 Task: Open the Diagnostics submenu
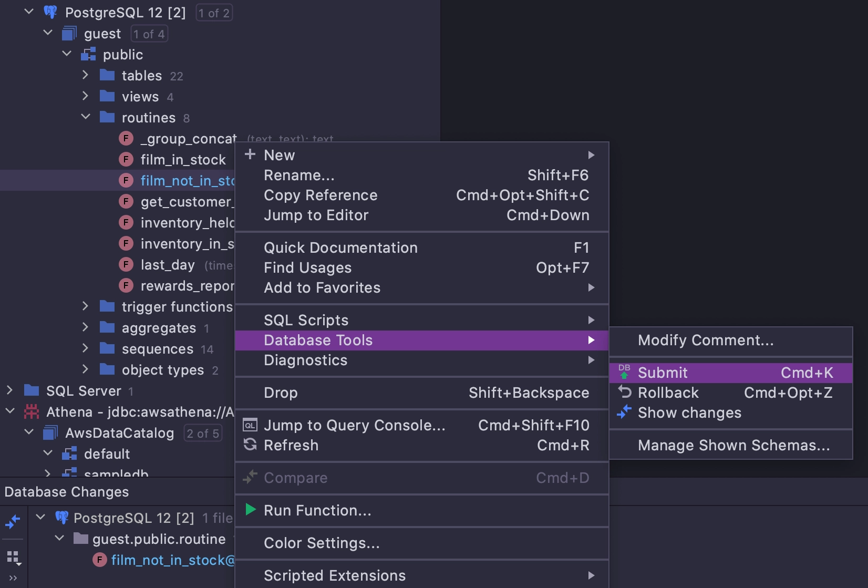click(422, 360)
